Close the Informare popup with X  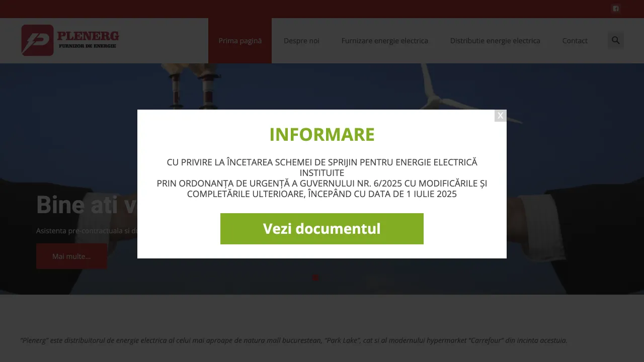click(501, 116)
